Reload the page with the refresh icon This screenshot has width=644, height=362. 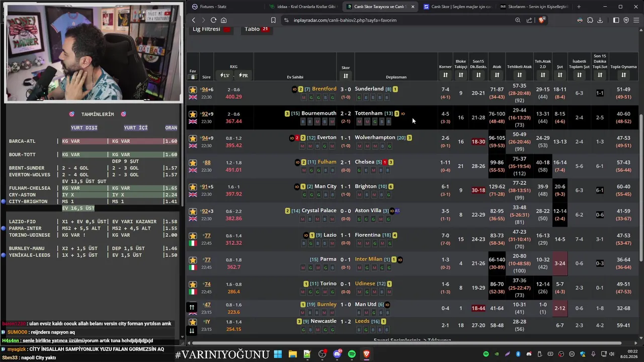click(x=213, y=20)
